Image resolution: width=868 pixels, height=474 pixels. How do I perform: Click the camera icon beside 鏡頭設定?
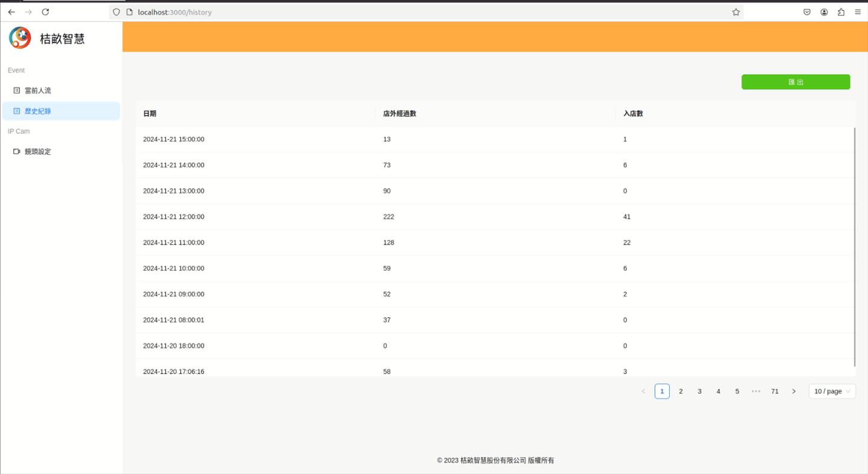tap(17, 151)
